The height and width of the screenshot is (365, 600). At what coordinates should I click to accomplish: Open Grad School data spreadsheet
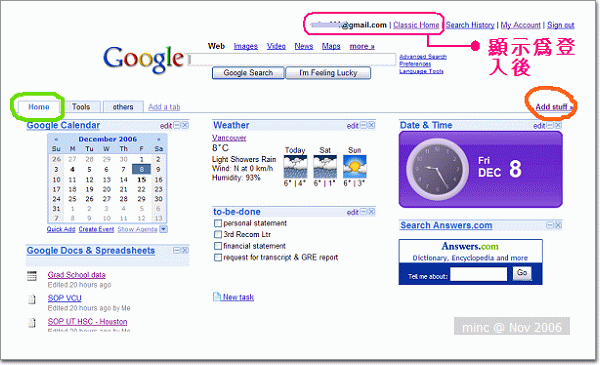pos(77,275)
